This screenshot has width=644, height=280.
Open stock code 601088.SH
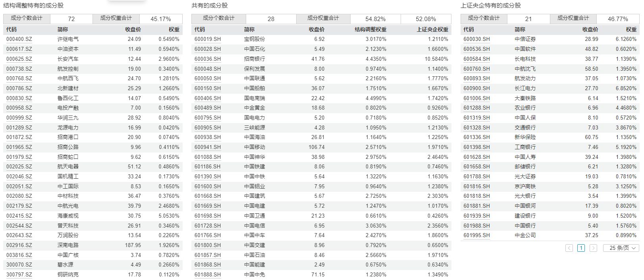pos(208,157)
